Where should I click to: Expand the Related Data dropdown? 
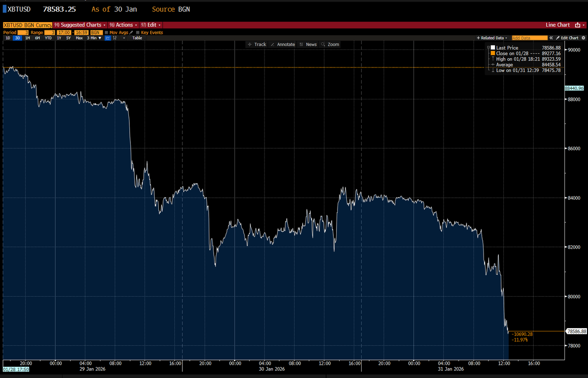coord(492,38)
